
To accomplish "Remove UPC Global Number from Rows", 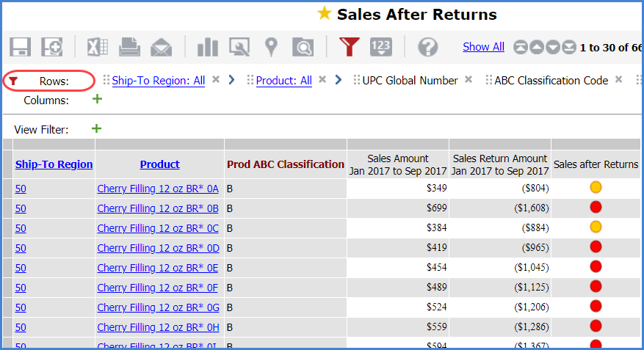I will point(468,80).
